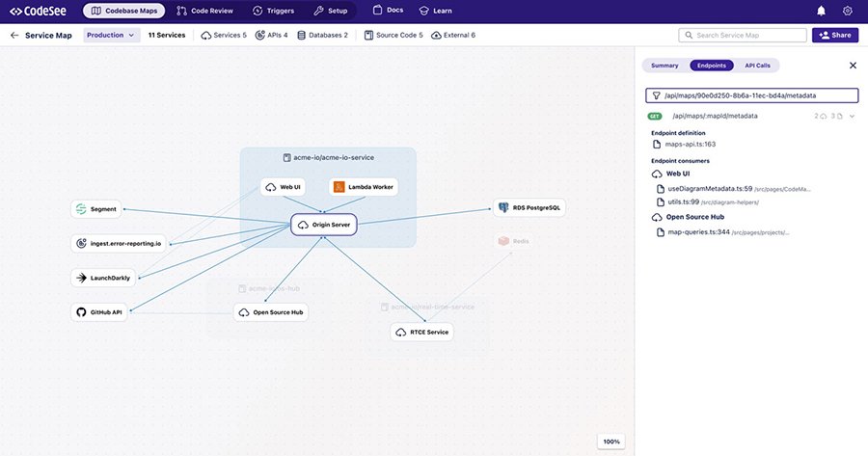Click the LaunchDarkly node
Viewport: 868px width, 456px height.
[103, 278]
